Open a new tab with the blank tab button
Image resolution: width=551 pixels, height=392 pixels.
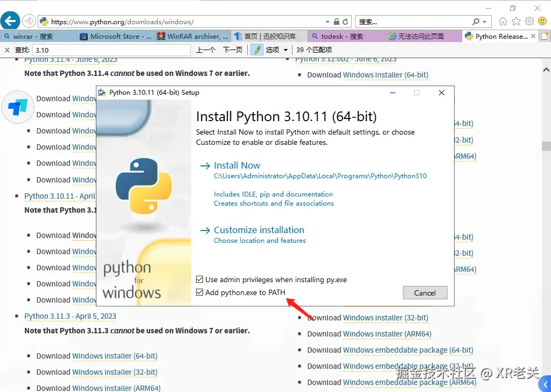(545, 36)
